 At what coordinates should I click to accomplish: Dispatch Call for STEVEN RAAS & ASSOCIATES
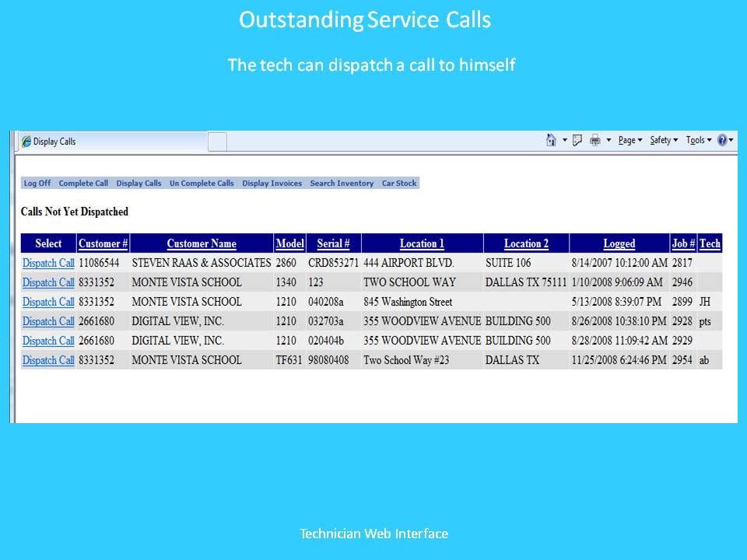[48, 263]
